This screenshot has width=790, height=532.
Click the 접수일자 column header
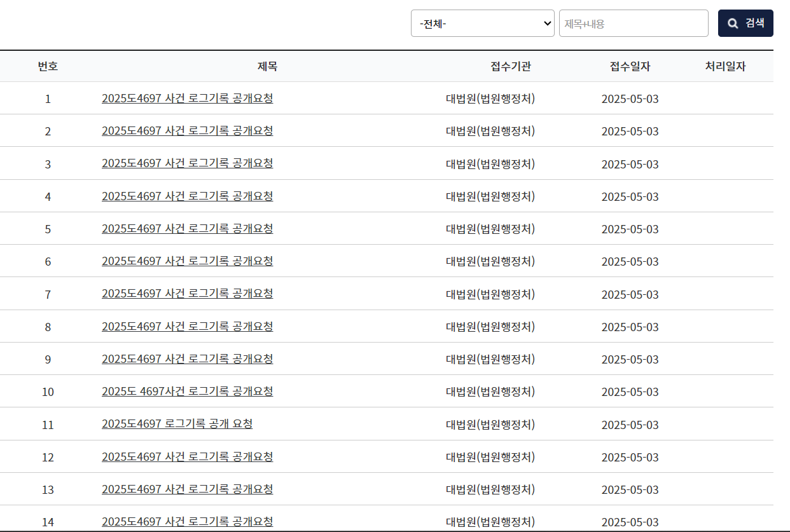click(630, 66)
